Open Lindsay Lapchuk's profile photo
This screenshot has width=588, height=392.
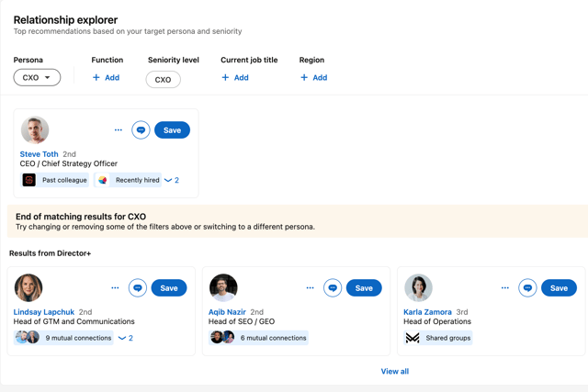28,288
